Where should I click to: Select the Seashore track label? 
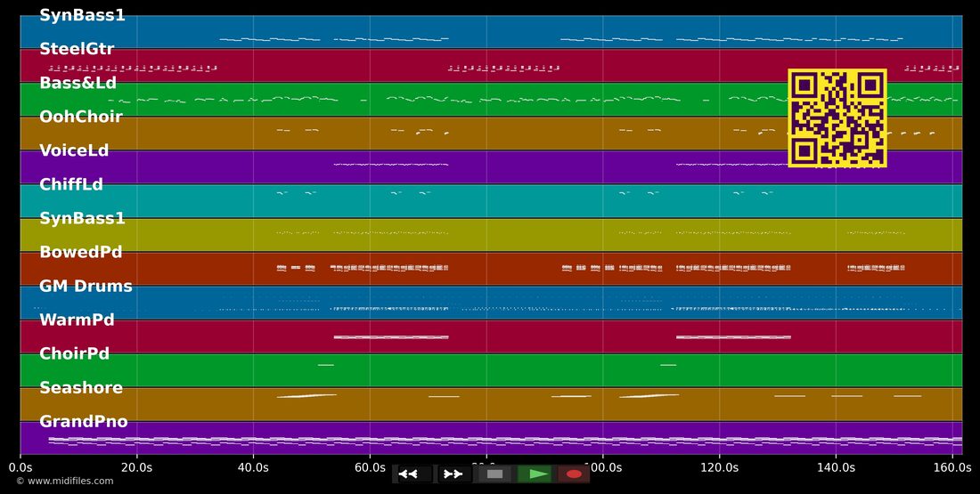pos(81,388)
